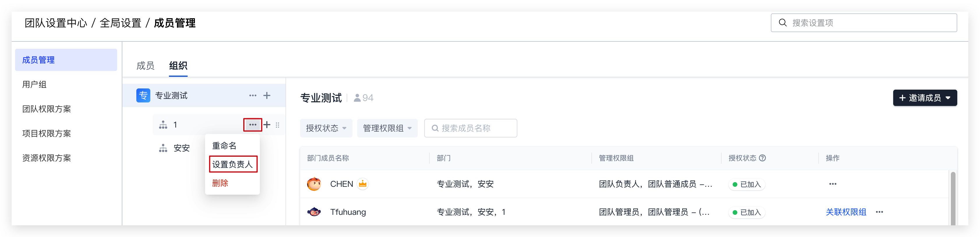Screen dimensions: 980x237
Task: Click the drag handle icon of department 1
Action: tap(277, 125)
